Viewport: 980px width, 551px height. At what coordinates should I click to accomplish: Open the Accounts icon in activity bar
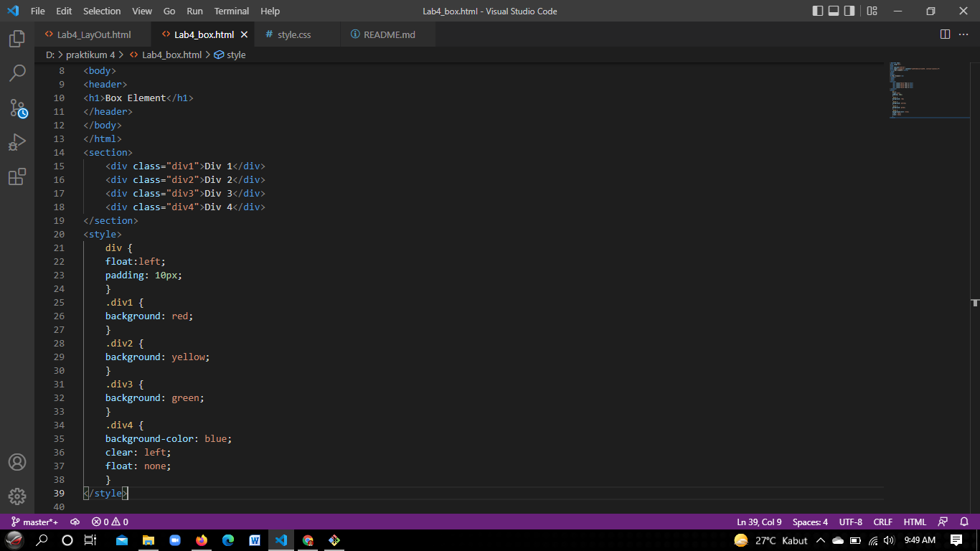17,462
